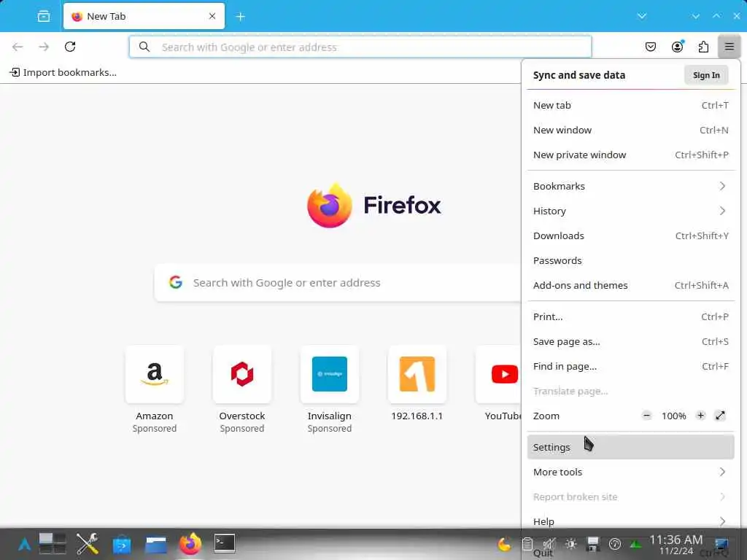Open Settings from the menu
The height and width of the screenshot is (560, 747).
(631, 447)
